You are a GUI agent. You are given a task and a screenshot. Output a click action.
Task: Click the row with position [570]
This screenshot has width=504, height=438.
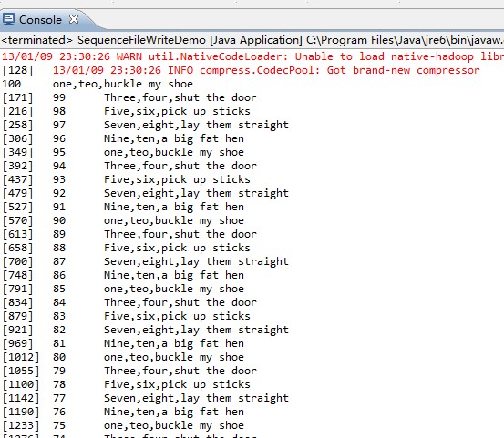point(123,220)
